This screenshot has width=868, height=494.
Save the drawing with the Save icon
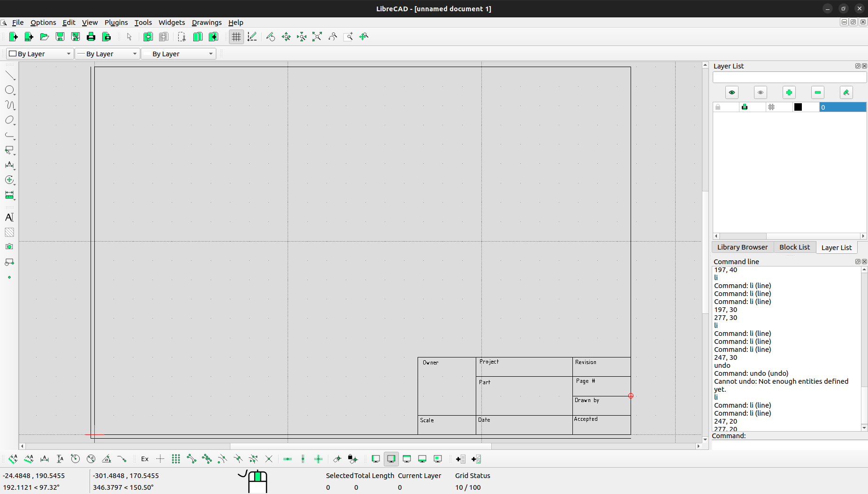point(60,37)
